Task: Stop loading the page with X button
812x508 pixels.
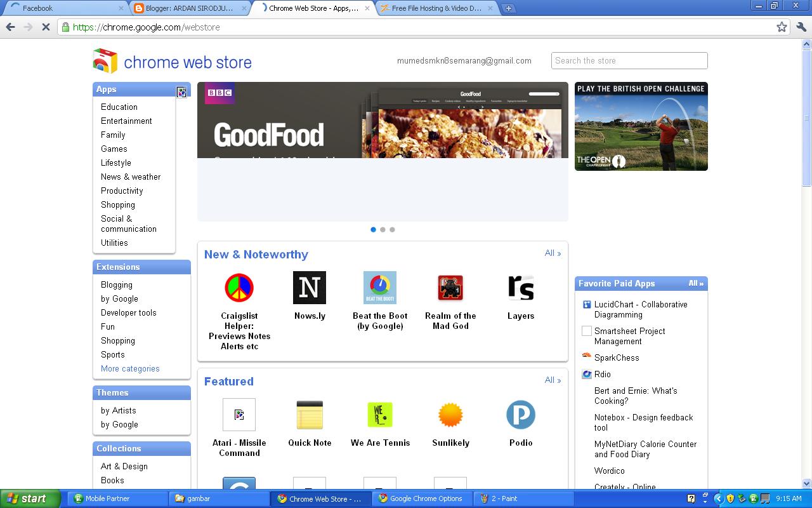Action: point(46,27)
